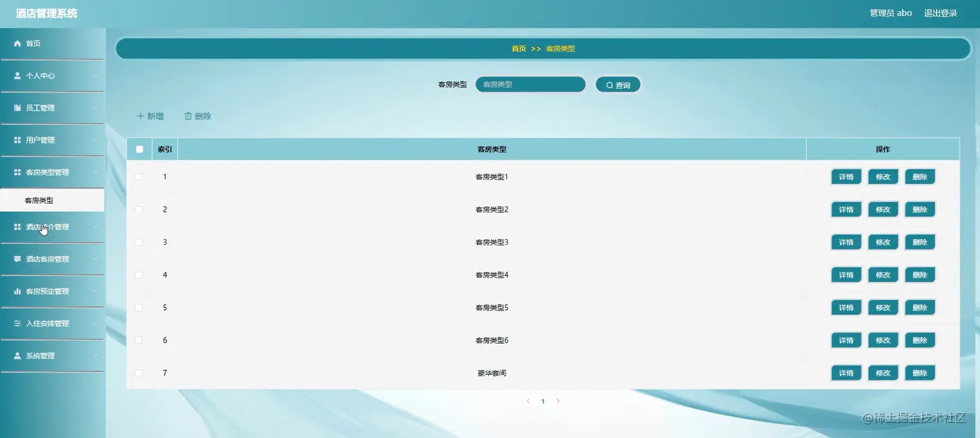Click the 酒店管理系统 title
980x438 pixels.
point(47,13)
